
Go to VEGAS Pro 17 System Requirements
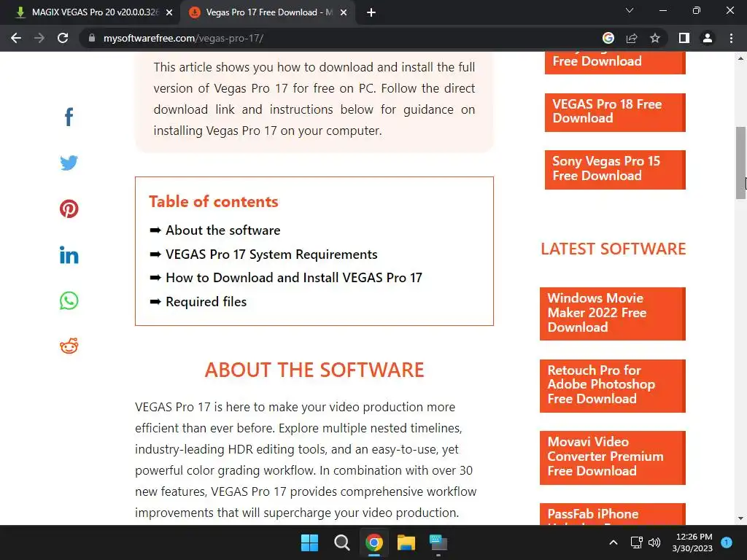271,254
